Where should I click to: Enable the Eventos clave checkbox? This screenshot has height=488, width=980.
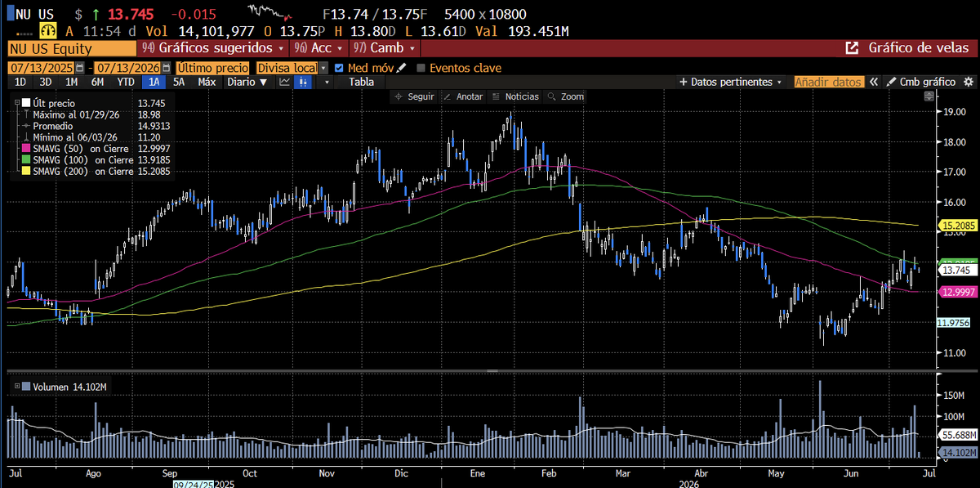421,68
